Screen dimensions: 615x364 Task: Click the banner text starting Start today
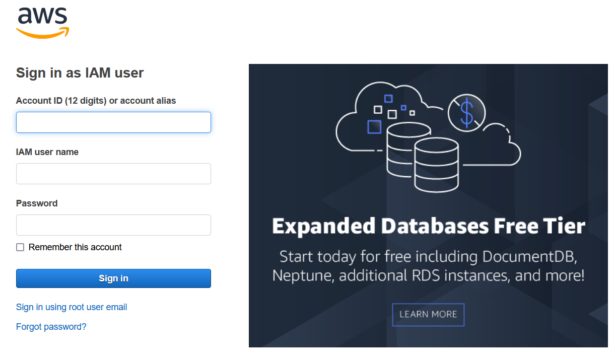tap(429, 266)
